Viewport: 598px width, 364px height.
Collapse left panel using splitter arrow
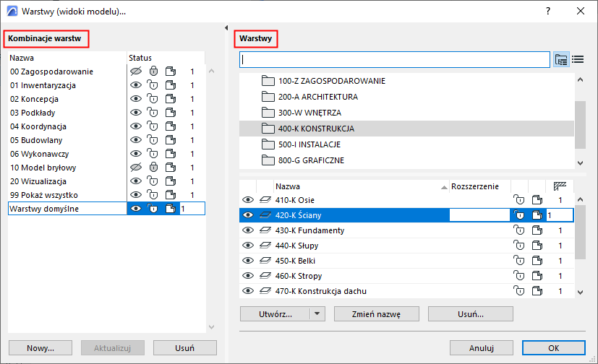tap(226, 27)
